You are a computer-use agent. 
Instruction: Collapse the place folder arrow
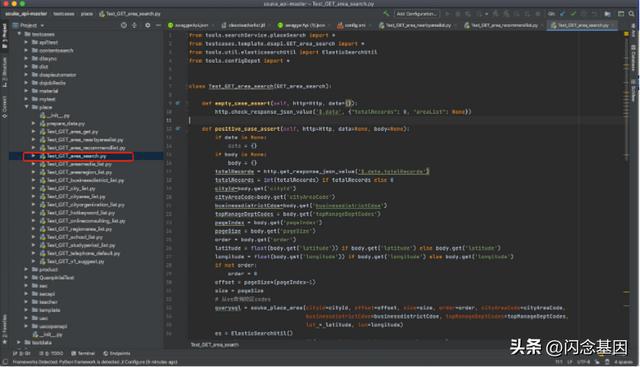tap(26, 107)
